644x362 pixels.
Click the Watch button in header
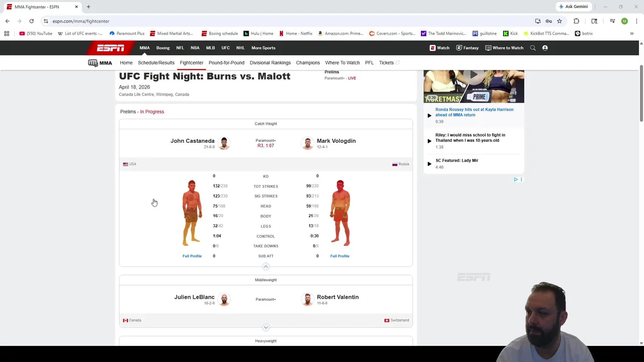pos(439,48)
